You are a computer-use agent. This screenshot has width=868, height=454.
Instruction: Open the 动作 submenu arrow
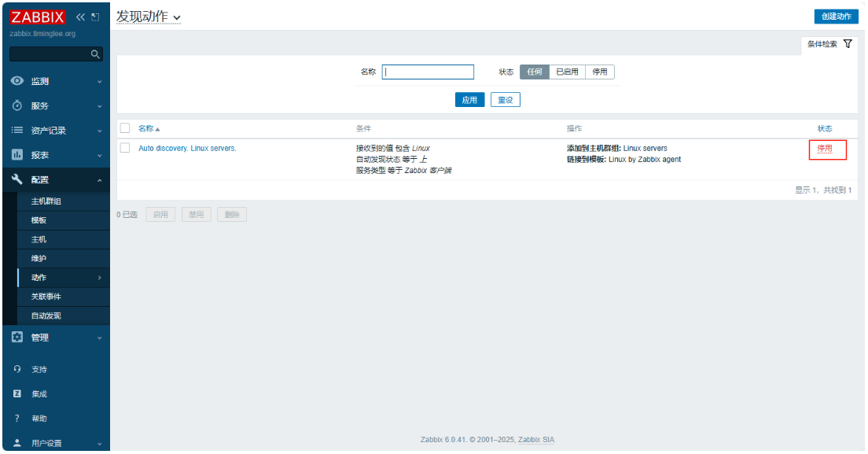click(x=100, y=278)
